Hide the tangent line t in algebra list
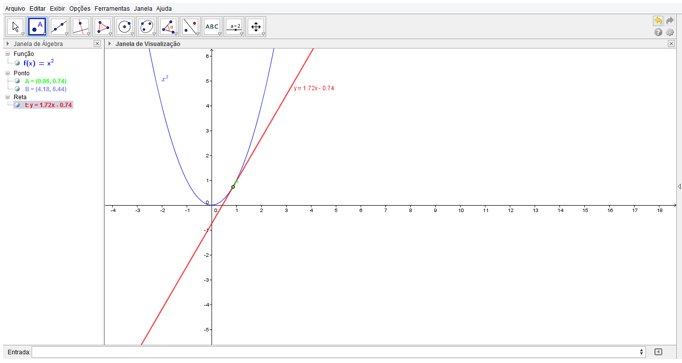This screenshot has height=363, width=682. point(17,105)
